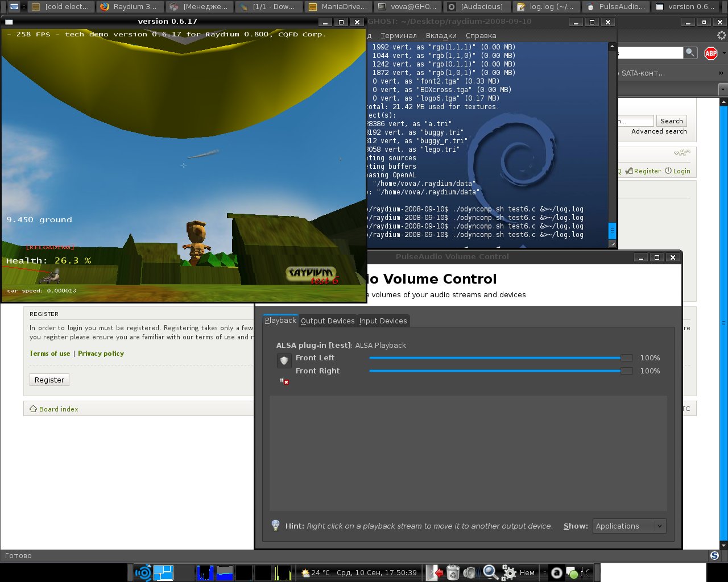This screenshot has width=728, height=582.
Task: Click the weather 24 °C applet
Action: (316, 573)
